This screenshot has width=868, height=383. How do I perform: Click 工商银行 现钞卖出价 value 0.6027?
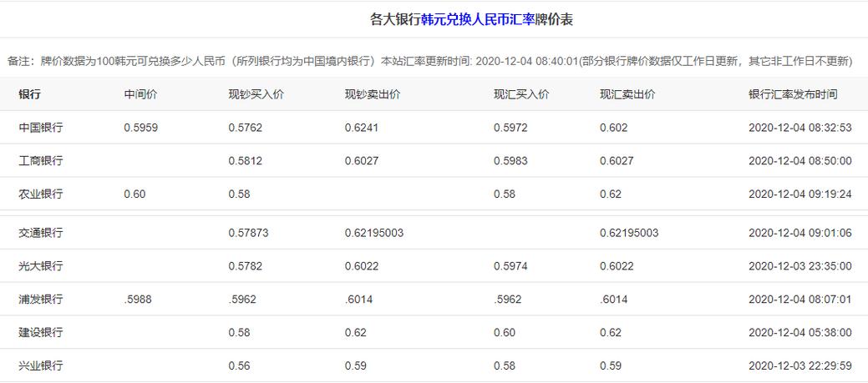(x=362, y=161)
